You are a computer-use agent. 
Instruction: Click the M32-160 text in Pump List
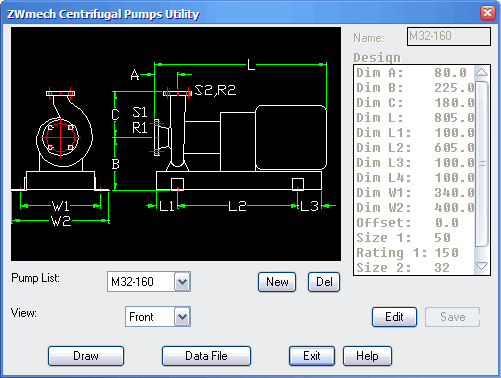(x=132, y=282)
